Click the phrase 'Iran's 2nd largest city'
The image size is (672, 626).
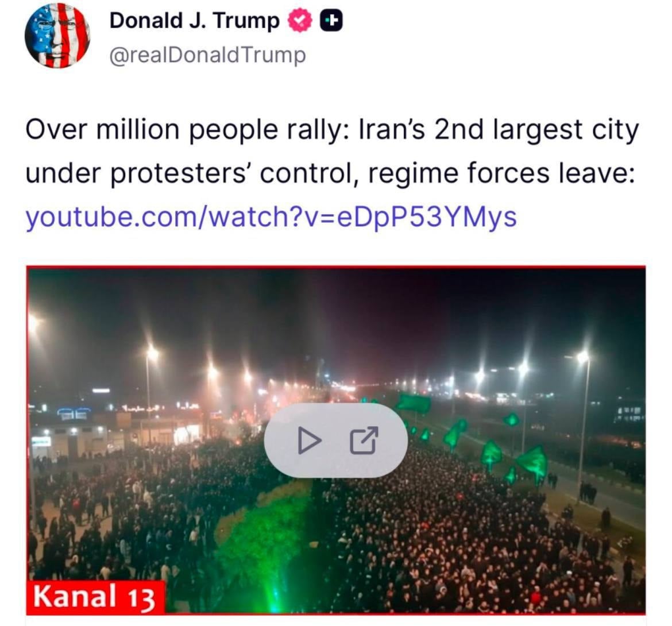click(x=499, y=129)
